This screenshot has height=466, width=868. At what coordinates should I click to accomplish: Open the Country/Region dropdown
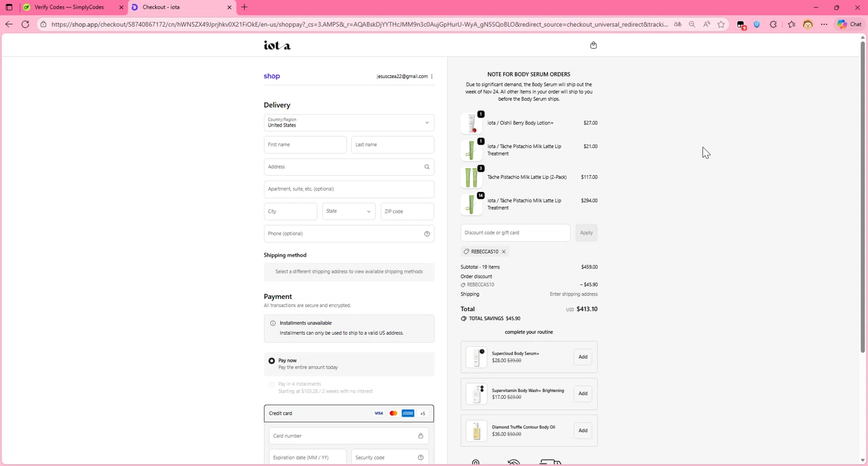click(349, 123)
